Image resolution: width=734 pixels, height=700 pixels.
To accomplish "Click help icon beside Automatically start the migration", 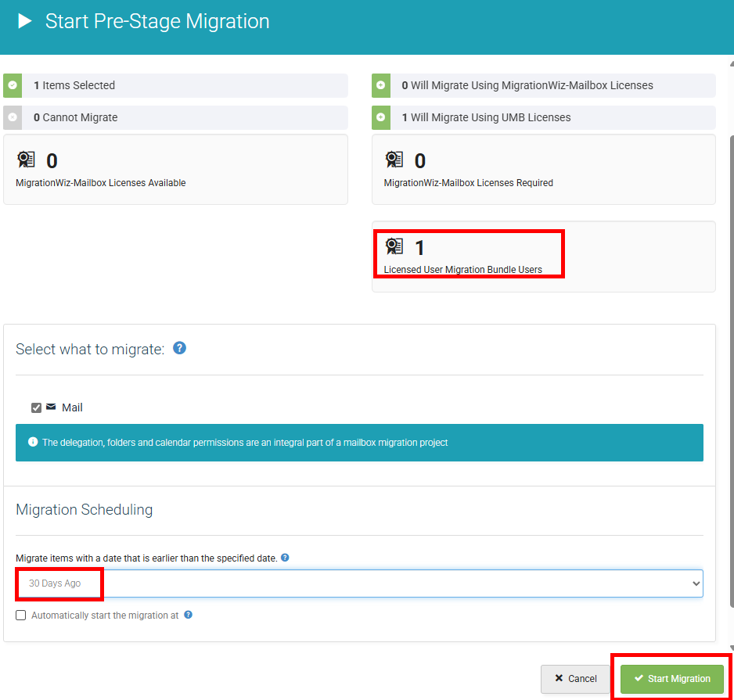I will point(188,615).
